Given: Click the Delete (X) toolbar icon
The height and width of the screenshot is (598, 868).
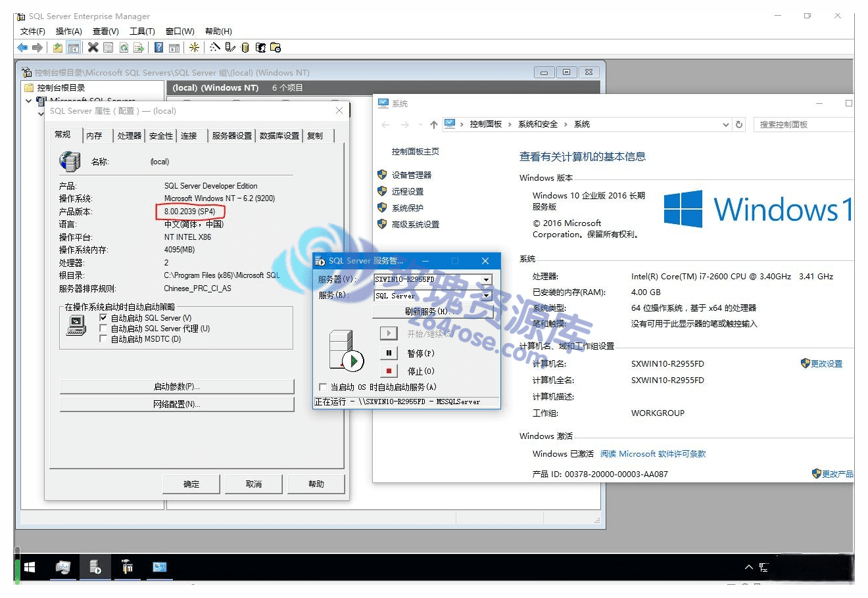Looking at the screenshot, I should tap(93, 47).
